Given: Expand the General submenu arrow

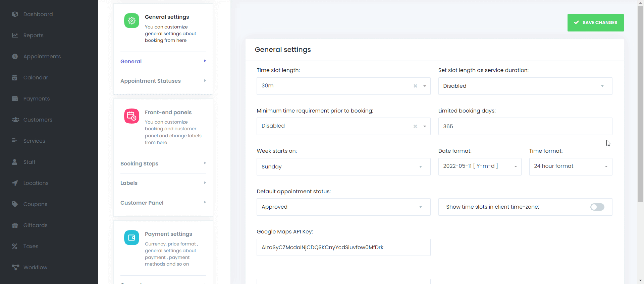Looking at the screenshot, I should pos(205,61).
